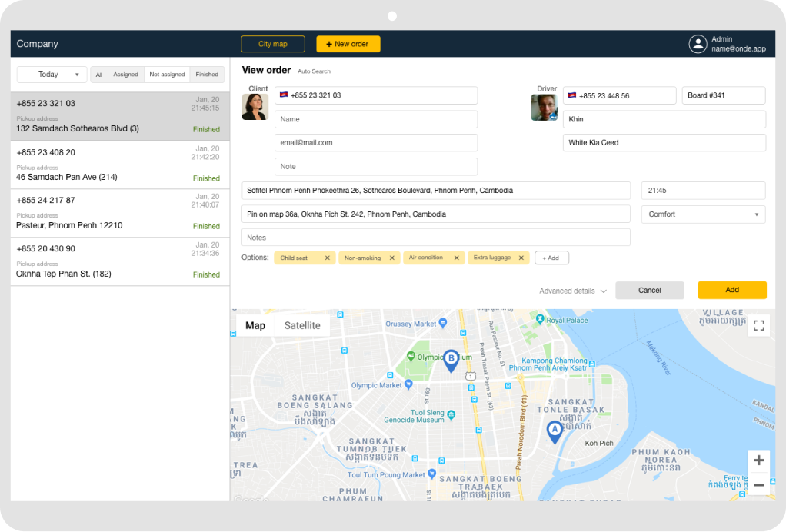Remove the Extra luggage option tag

521,258
